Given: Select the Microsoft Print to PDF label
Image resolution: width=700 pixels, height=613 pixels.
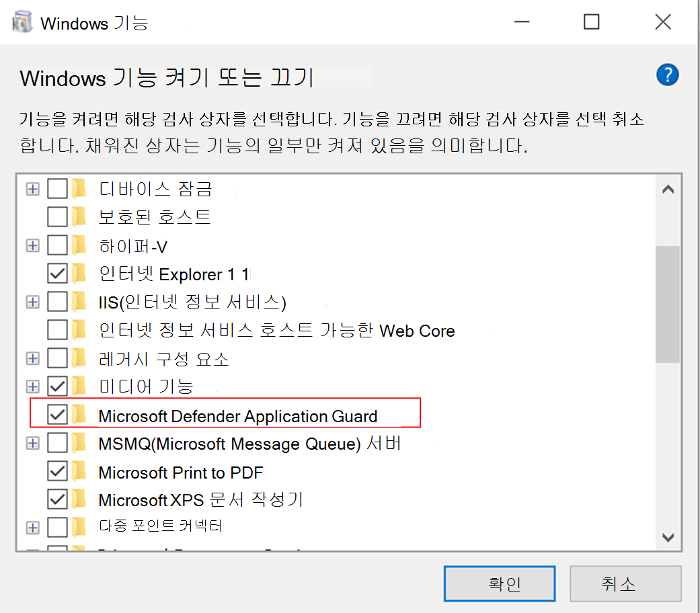Looking at the screenshot, I should (x=181, y=473).
